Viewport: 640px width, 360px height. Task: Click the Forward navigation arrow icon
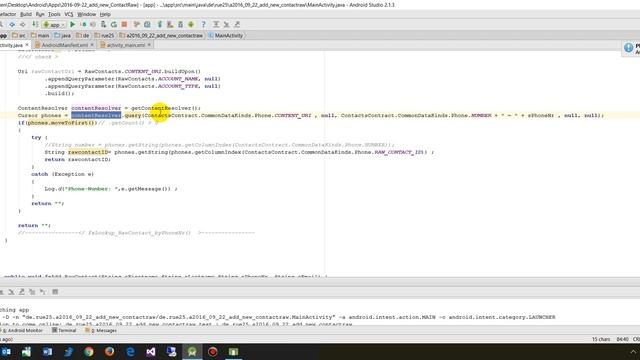tap(23, 24)
